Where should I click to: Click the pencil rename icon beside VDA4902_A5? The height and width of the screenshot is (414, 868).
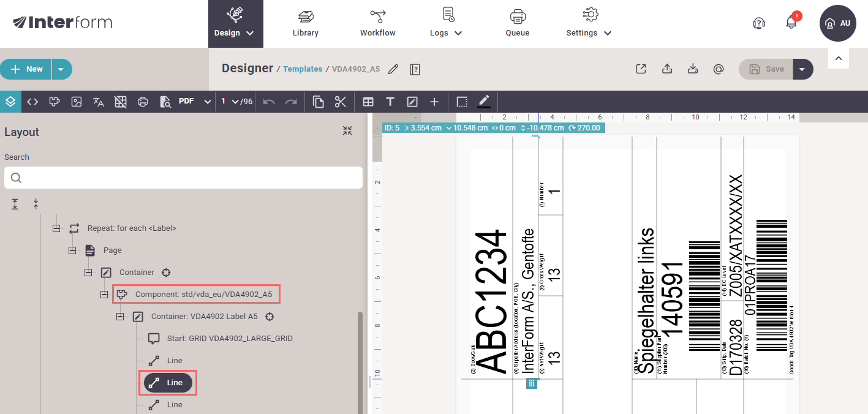click(393, 69)
